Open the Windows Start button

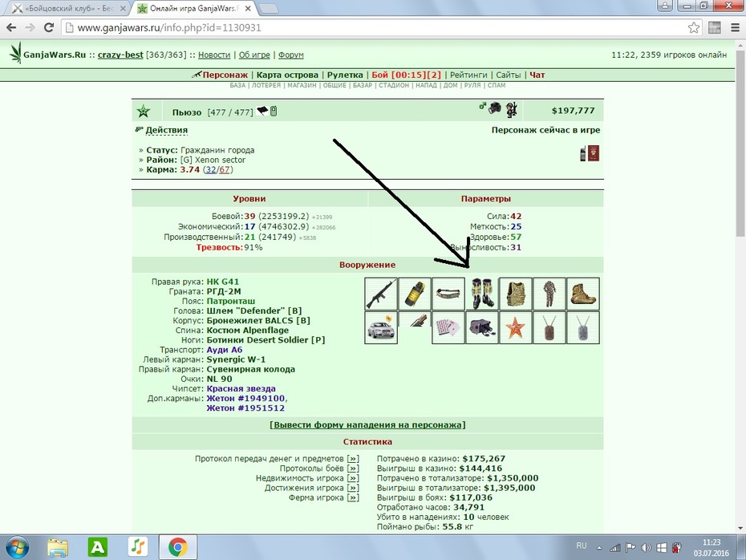pos(17,548)
